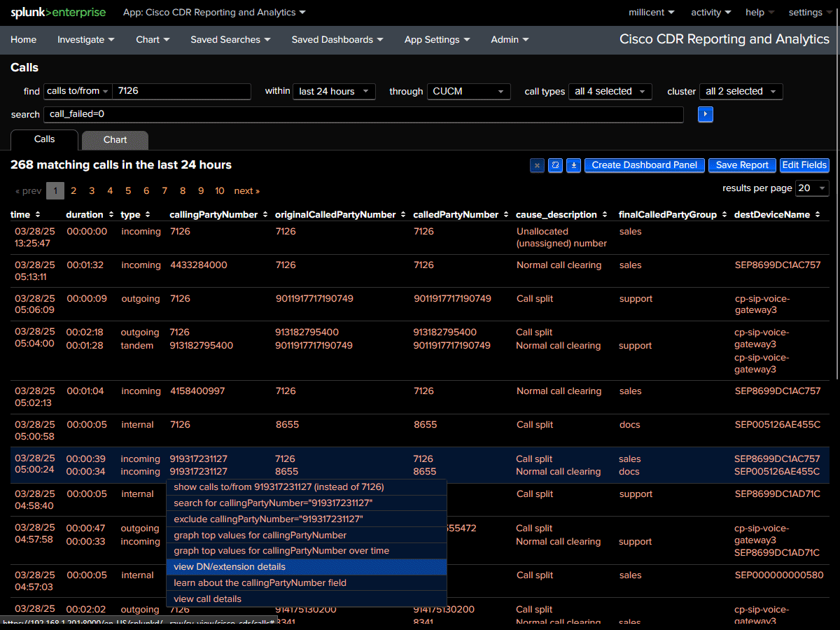Change results per page from the 20 dropdown
Image resolution: width=840 pixels, height=630 pixels.
point(812,188)
